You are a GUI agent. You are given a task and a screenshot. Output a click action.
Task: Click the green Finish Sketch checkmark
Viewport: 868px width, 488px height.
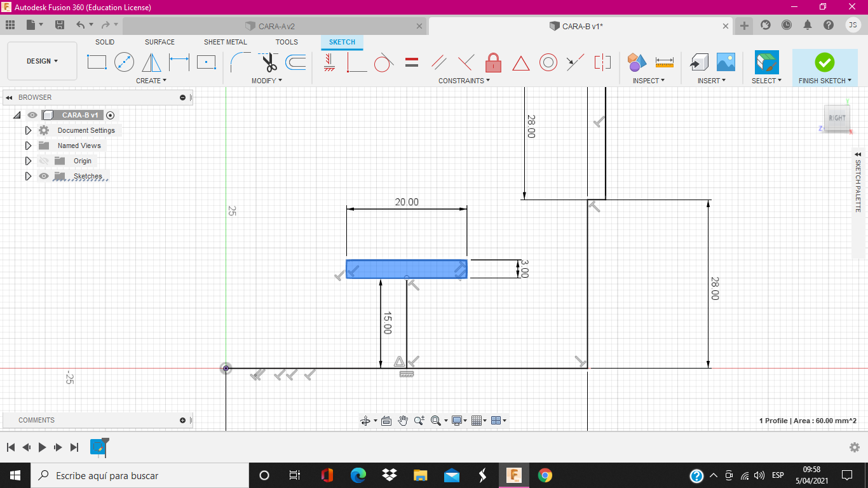(825, 62)
